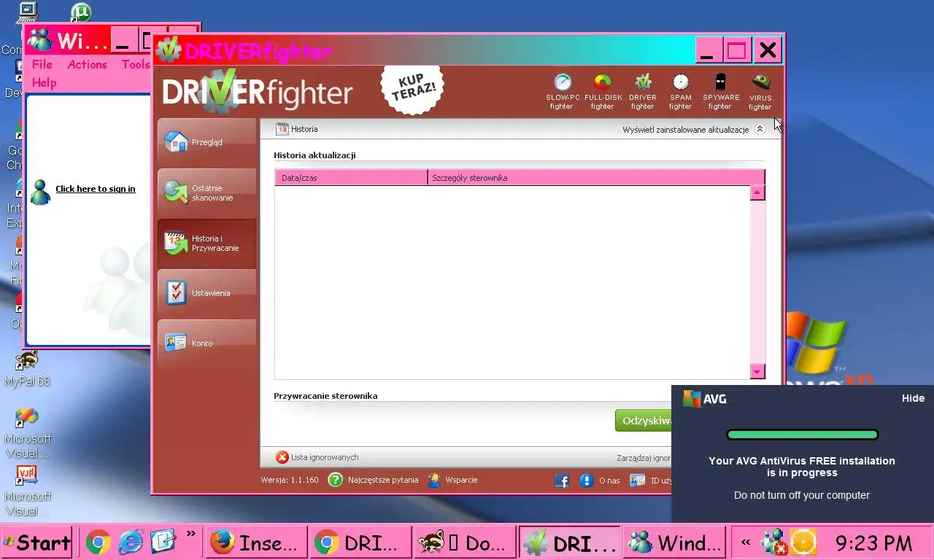Open the SPYWARE fighter tool
This screenshot has width=934, height=560.
coord(720,91)
